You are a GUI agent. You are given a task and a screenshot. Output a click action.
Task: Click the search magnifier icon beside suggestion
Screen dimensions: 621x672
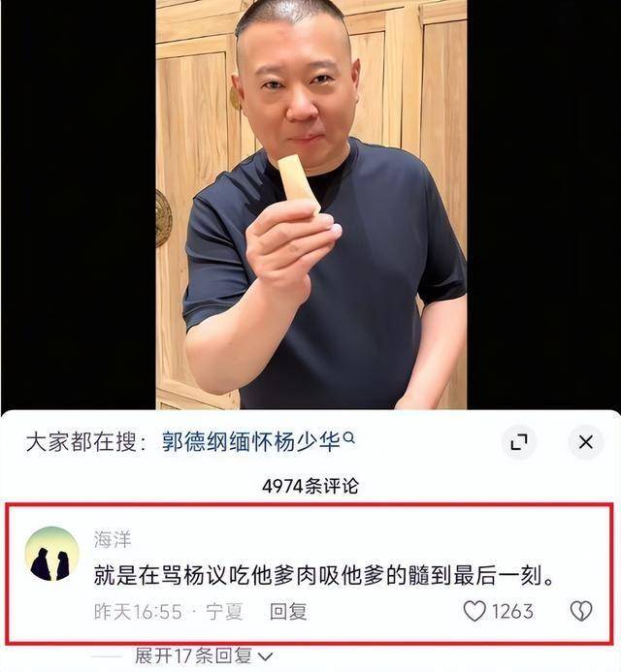pos(349,438)
